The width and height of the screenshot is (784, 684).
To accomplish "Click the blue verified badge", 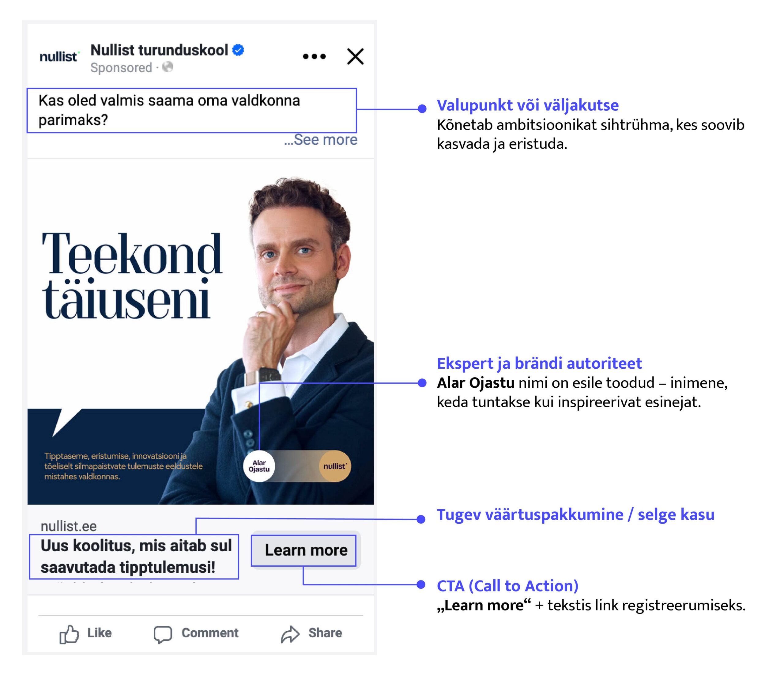I will click(238, 50).
